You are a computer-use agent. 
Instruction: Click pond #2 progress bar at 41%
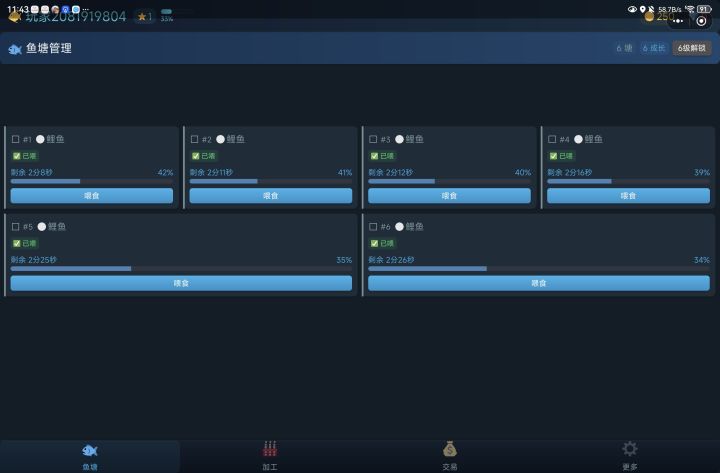click(x=271, y=181)
